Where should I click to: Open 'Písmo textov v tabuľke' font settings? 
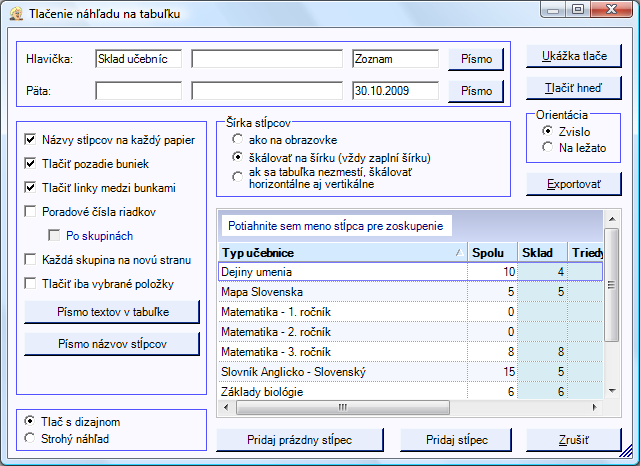pos(112,312)
